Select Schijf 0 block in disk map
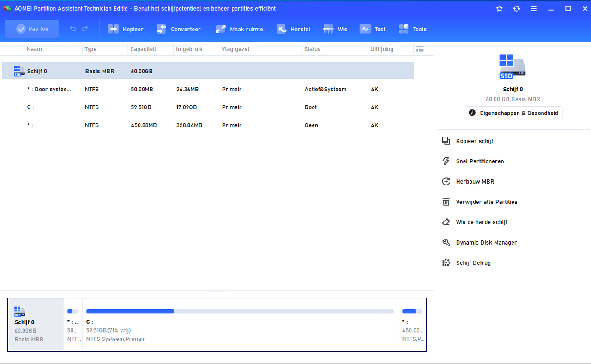 click(36, 324)
